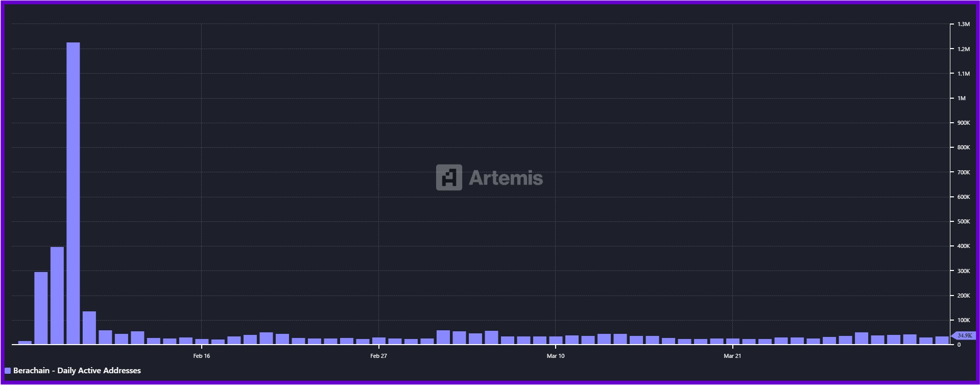Click the Feb 16 x-axis label
This screenshot has height=385, width=980.
click(x=202, y=356)
